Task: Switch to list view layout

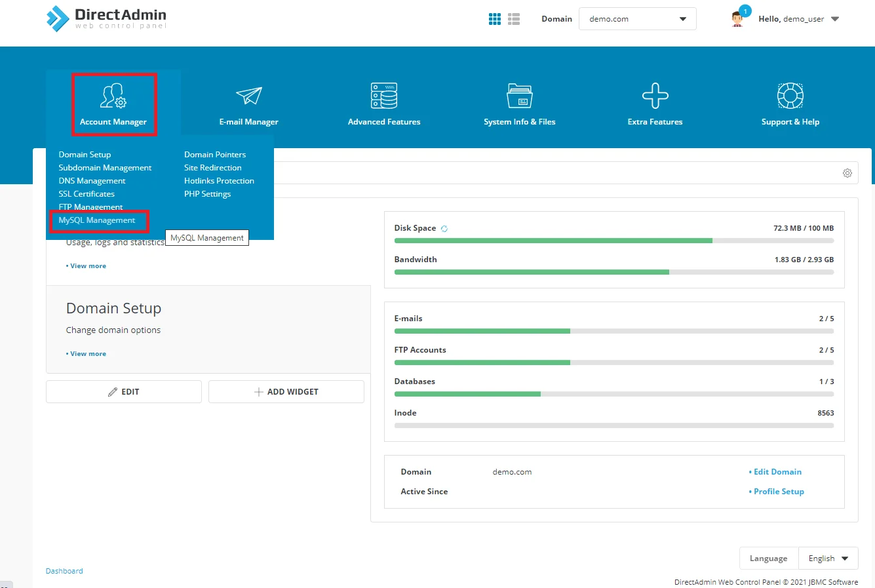Action: click(x=514, y=19)
